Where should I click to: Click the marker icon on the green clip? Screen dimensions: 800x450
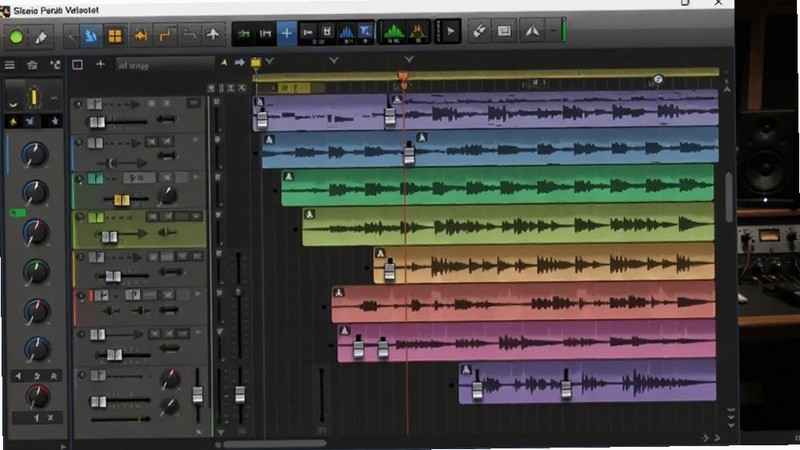289,177
